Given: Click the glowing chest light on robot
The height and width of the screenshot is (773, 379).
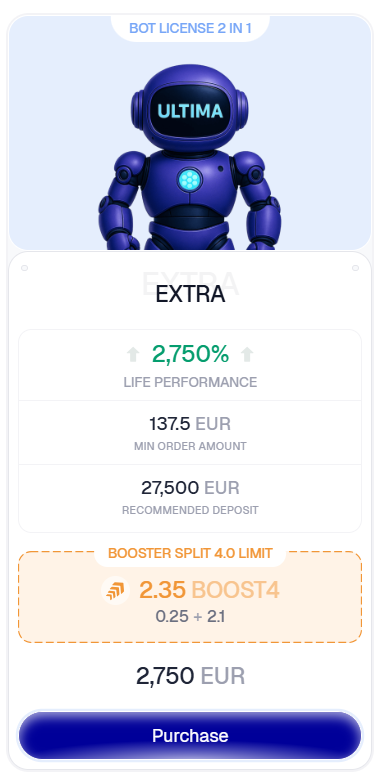Looking at the screenshot, I should (x=190, y=178).
